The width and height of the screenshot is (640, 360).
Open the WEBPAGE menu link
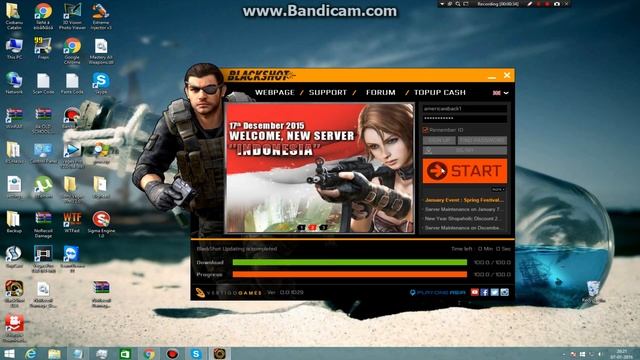point(275,93)
